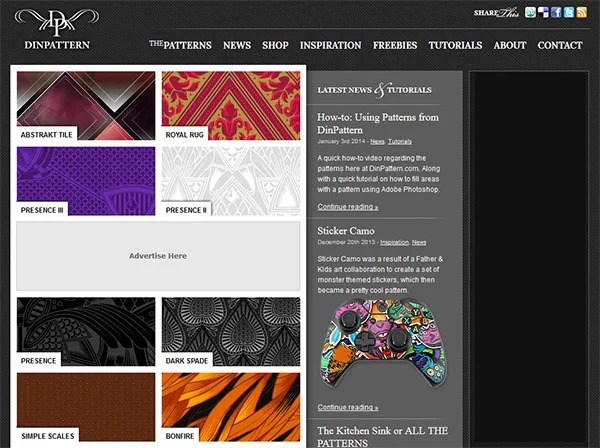
Task: Click the Tutorials tag under How-to article
Action: point(400,142)
